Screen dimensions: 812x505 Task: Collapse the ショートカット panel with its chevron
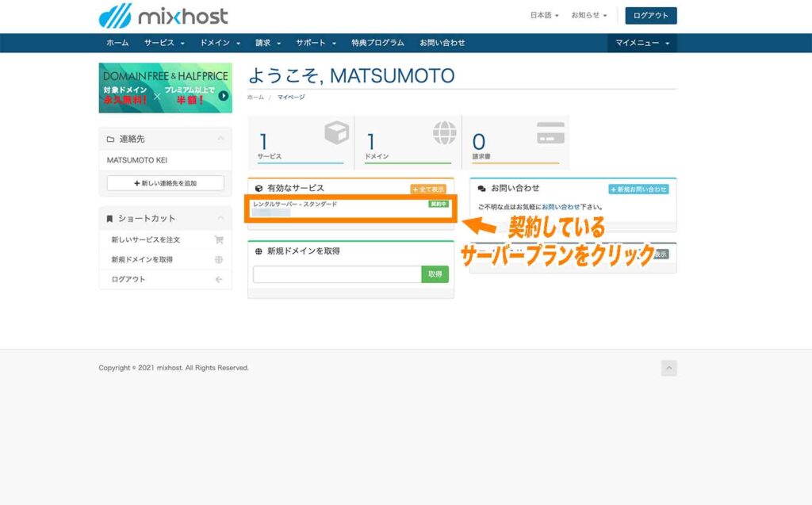click(x=220, y=218)
